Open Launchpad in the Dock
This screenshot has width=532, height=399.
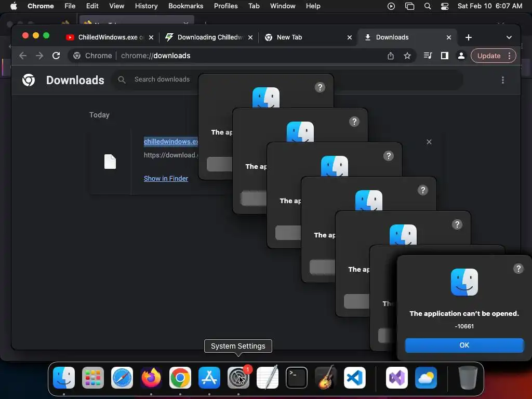[x=93, y=378]
